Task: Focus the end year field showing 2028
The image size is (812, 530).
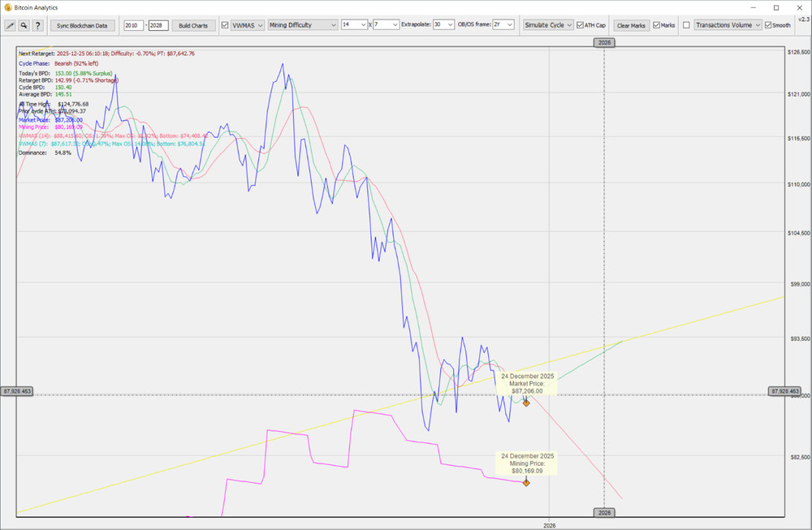Action: coord(158,25)
